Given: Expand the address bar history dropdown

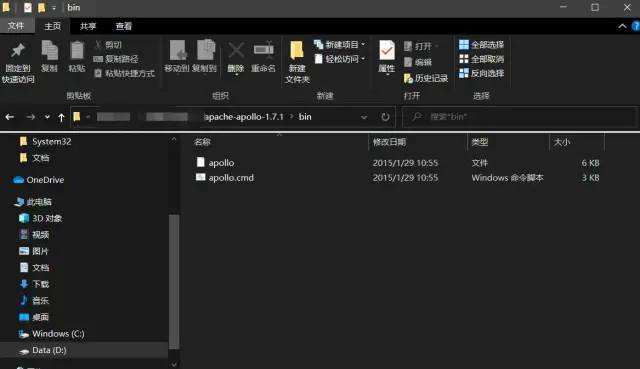Looking at the screenshot, I should 364,117.
